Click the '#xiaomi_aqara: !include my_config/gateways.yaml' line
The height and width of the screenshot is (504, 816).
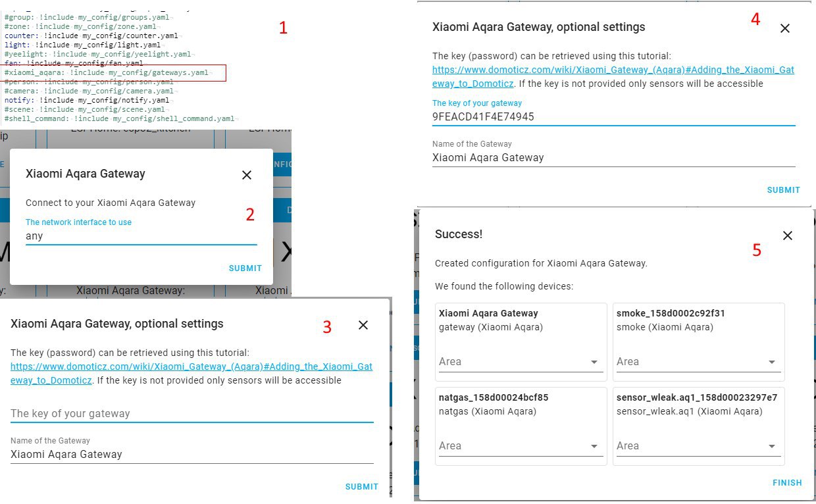106,72
